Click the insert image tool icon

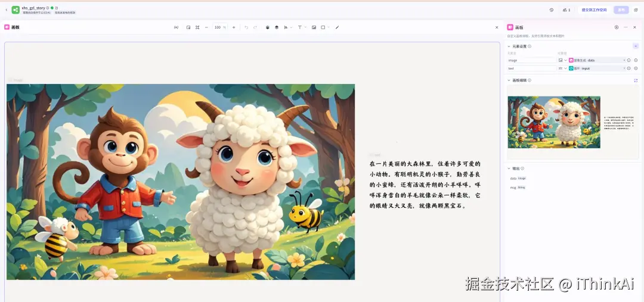pos(314,27)
